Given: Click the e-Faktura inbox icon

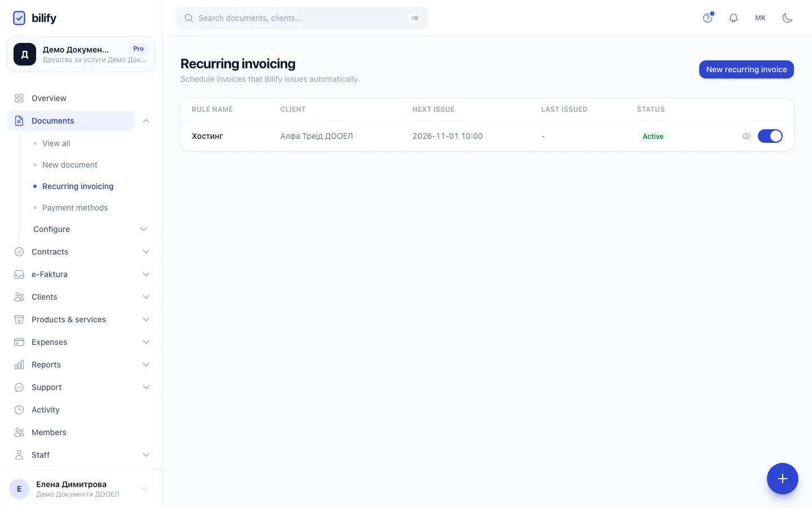Looking at the screenshot, I should coord(19,274).
